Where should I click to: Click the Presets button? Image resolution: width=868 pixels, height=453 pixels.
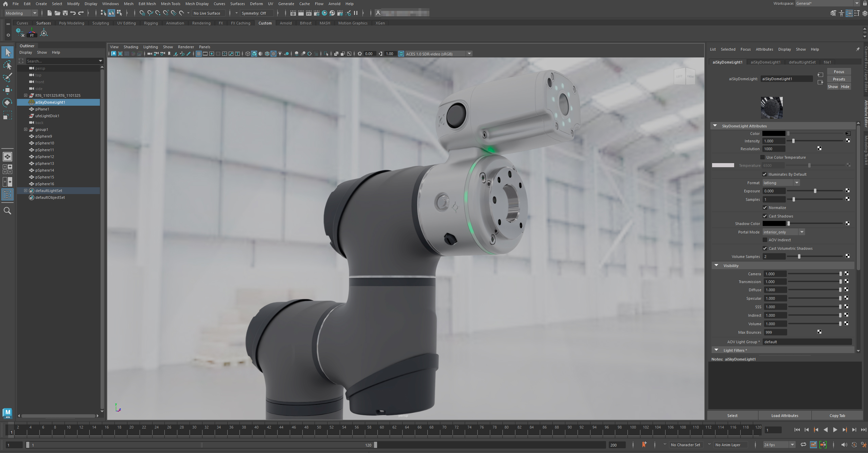(x=838, y=79)
